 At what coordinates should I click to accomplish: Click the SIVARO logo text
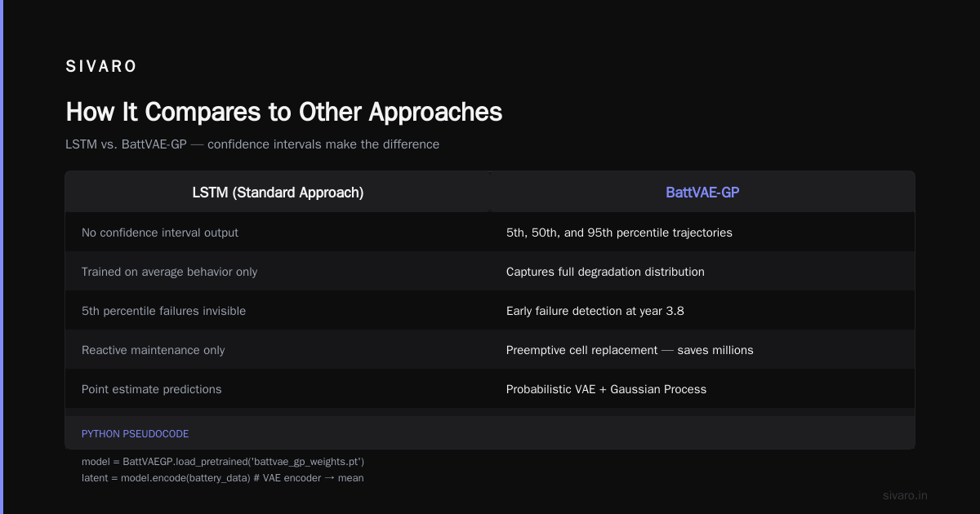101,67
